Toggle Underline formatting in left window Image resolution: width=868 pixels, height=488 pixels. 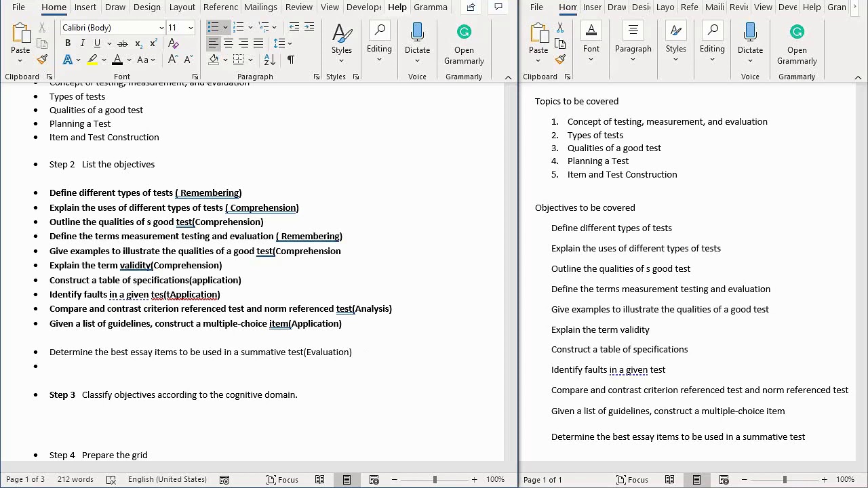click(97, 43)
